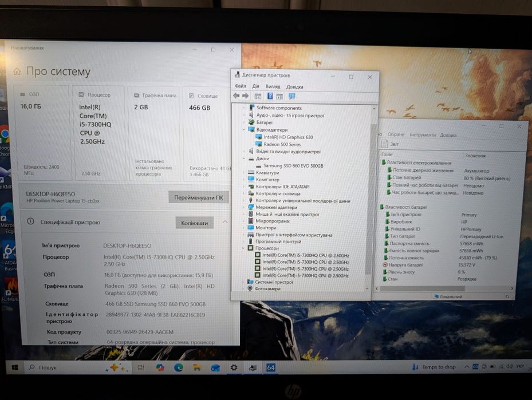This screenshot has width=532, height=400.
Task: Open Task View from the taskbar
Action: click(x=141, y=367)
